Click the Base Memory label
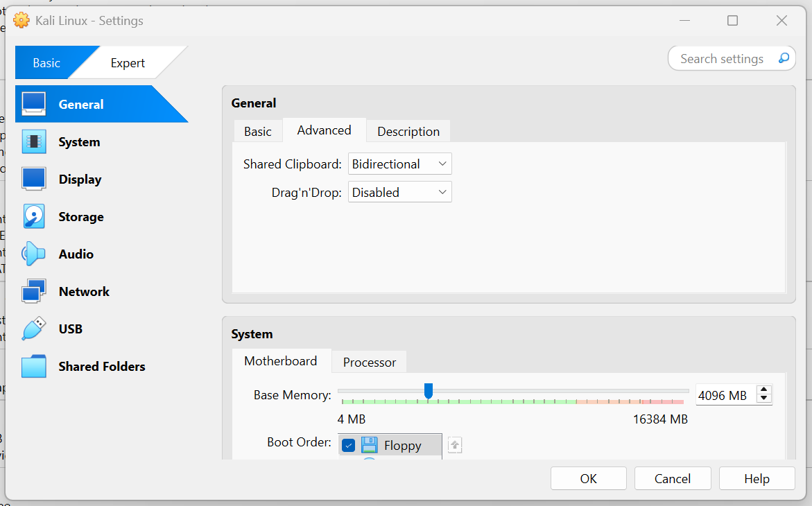Viewport: 812px width, 506px height. click(x=292, y=395)
